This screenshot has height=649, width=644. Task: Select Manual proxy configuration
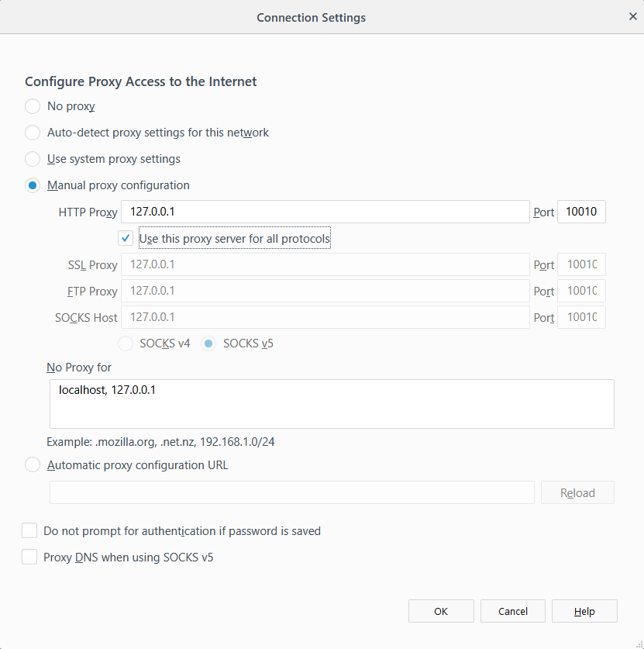(x=32, y=185)
